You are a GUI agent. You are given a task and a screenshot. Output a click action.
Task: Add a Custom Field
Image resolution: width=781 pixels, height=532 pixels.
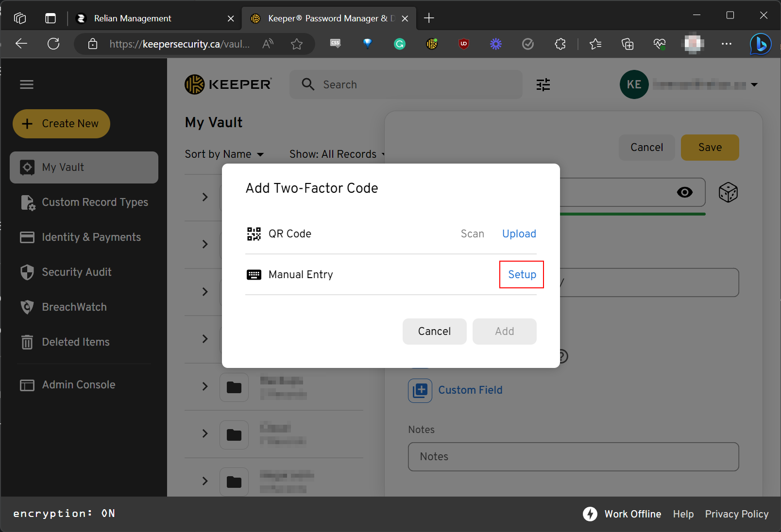(x=470, y=390)
